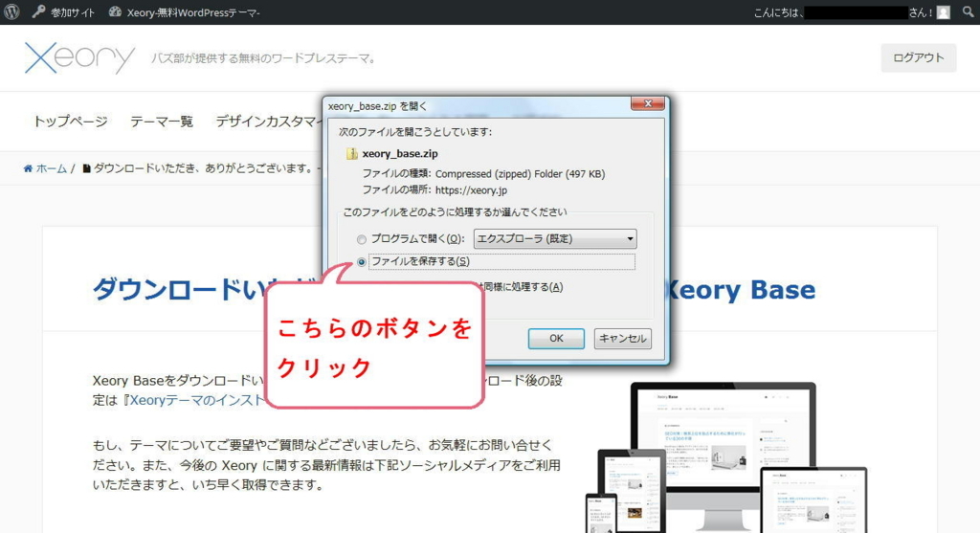Viewport: 980px width, 533px height.
Task: Select the プログラムで開く radio button
Action: (x=361, y=239)
